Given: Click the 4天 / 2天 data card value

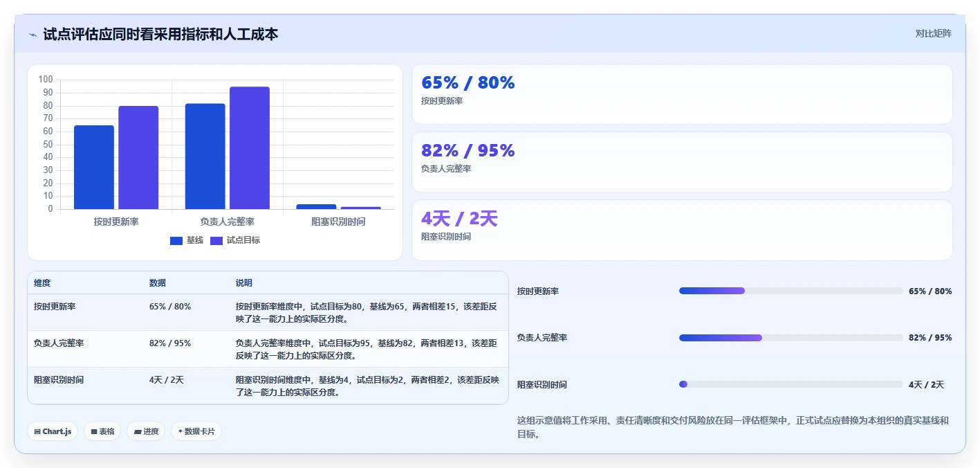Looking at the screenshot, I should tap(459, 218).
